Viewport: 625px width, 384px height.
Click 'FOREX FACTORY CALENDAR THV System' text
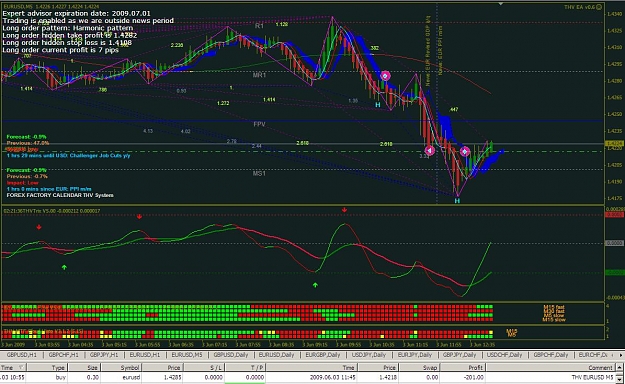coord(60,195)
